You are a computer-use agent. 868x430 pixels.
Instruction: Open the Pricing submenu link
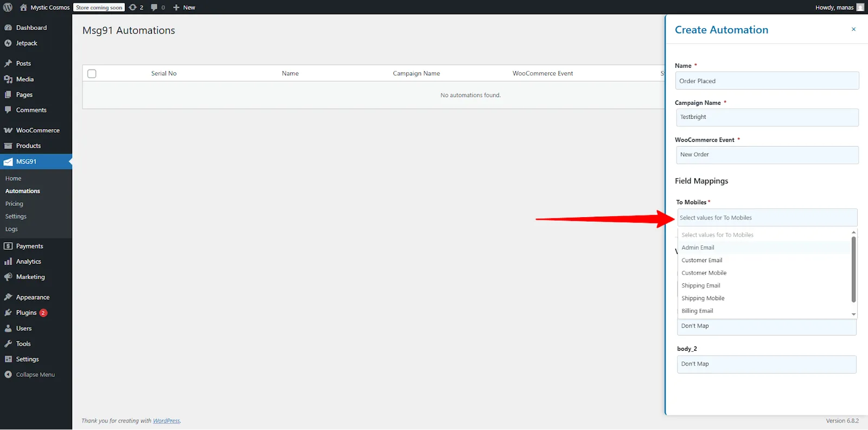14,204
